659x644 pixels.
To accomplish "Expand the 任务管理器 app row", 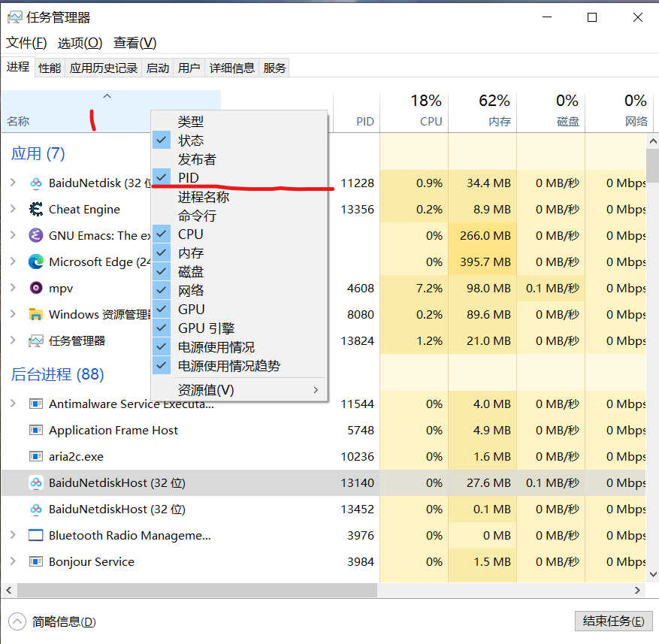I will pyautogui.click(x=13, y=340).
